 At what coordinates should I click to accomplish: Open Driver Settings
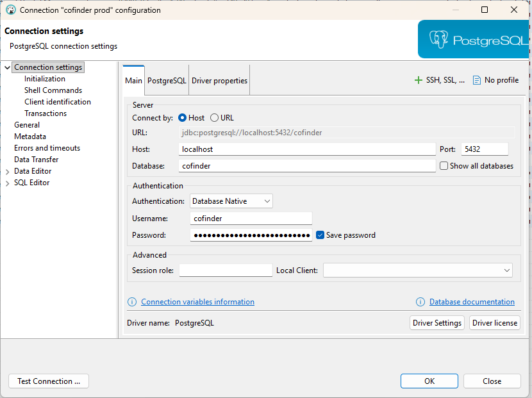[436, 322]
